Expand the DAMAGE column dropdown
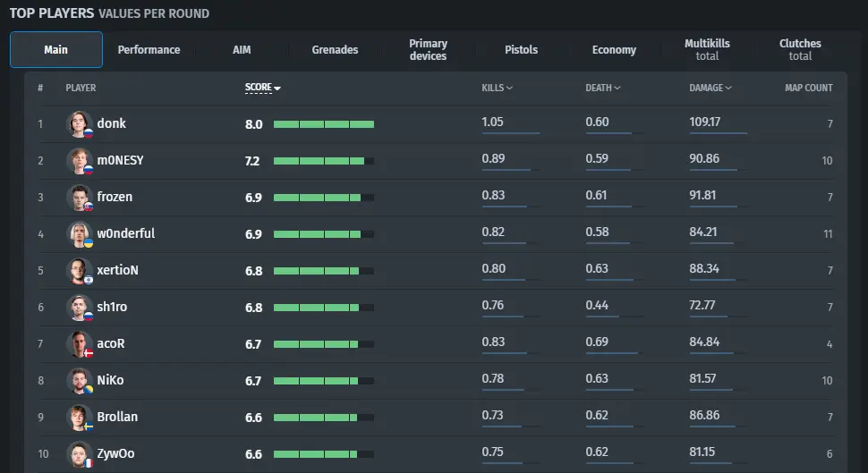The width and height of the screenshot is (868, 473). tap(711, 88)
